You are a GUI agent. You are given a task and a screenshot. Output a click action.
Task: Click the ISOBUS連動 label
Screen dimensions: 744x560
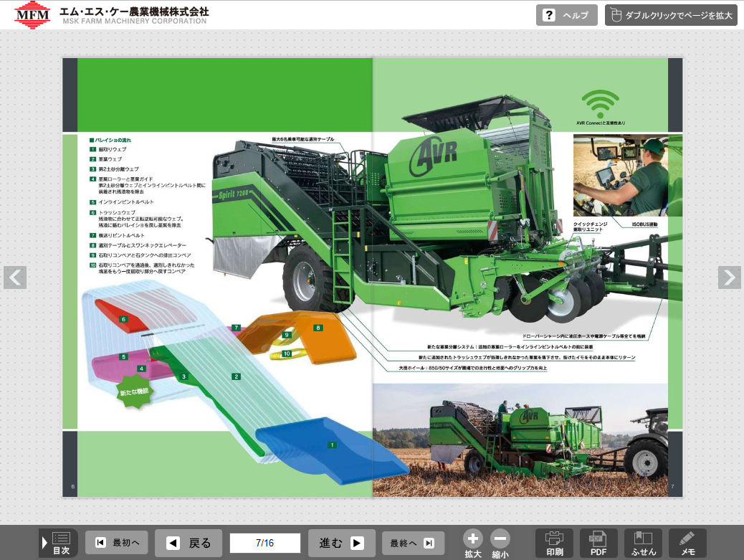pos(644,224)
